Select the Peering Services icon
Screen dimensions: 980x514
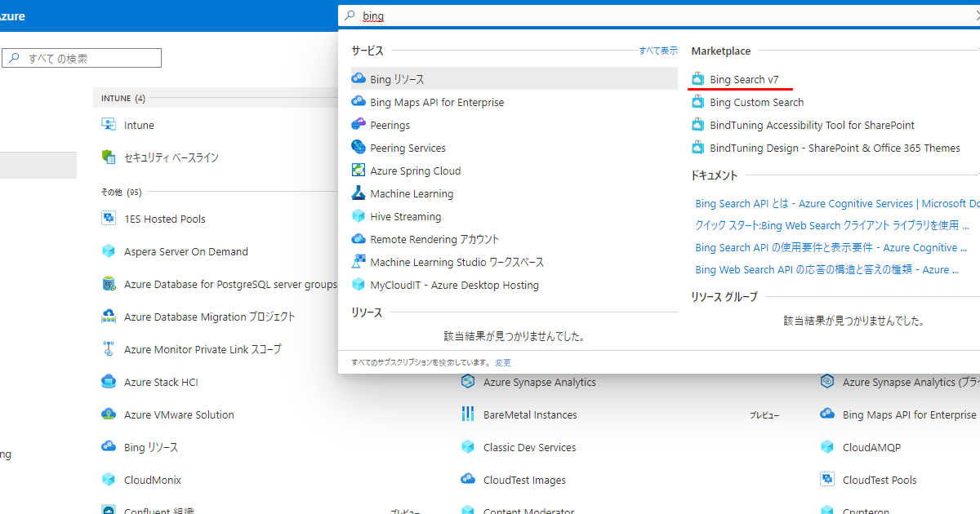pyautogui.click(x=359, y=148)
